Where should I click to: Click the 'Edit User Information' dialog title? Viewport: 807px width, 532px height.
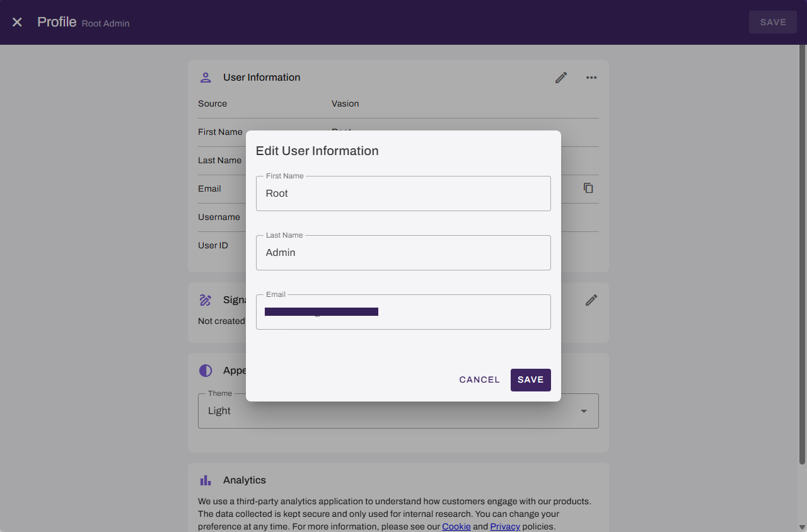tap(317, 151)
